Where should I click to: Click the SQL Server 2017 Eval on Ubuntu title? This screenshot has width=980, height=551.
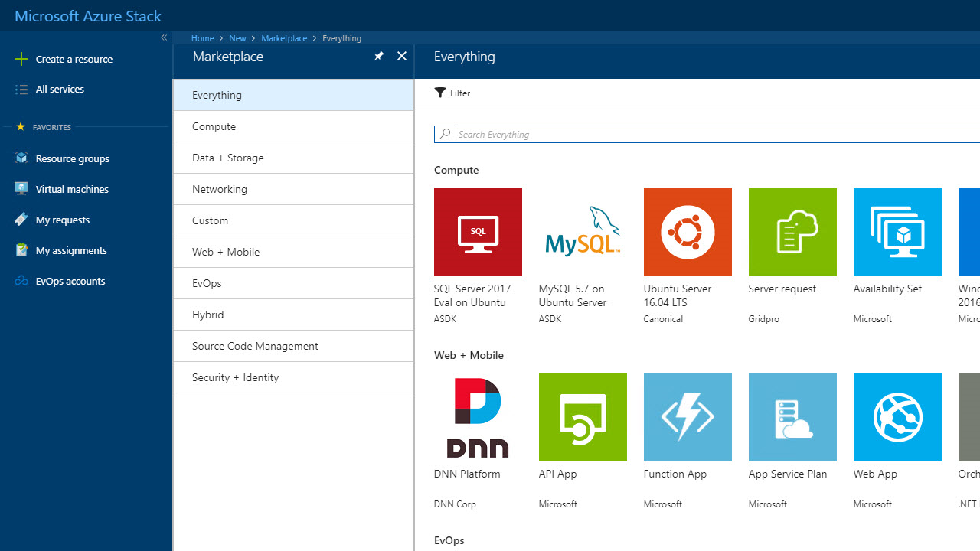click(x=472, y=295)
